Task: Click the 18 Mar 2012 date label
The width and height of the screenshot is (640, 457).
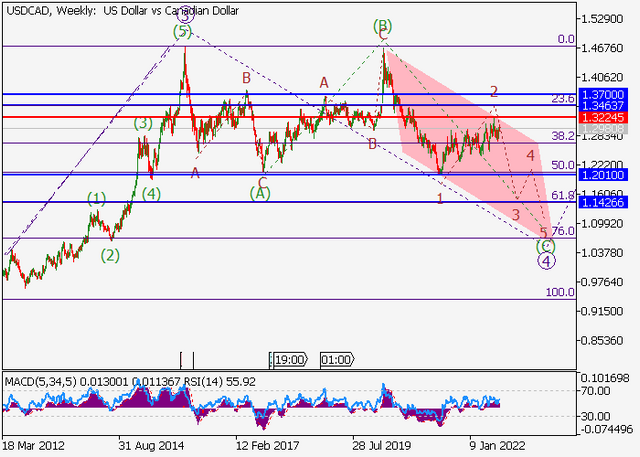Action: pos(33,446)
